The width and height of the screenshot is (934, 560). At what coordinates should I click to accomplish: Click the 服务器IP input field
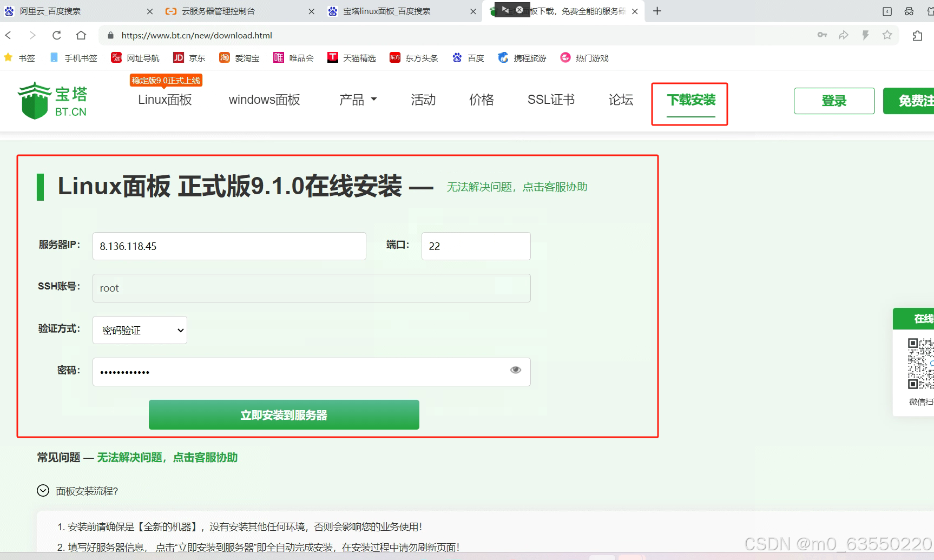(x=229, y=246)
